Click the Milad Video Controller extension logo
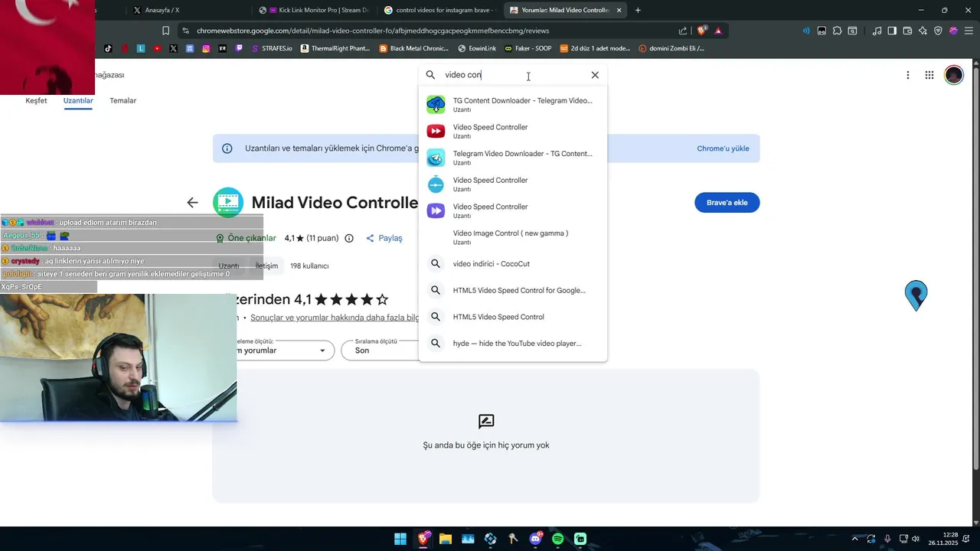 coord(228,203)
